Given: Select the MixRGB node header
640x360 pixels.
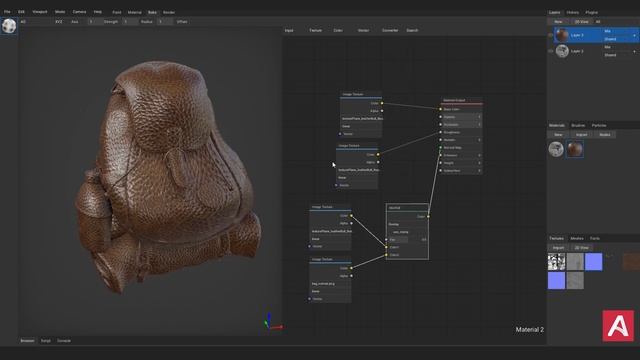Looking at the screenshot, I should pyautogui.click(x=407, y=208).
